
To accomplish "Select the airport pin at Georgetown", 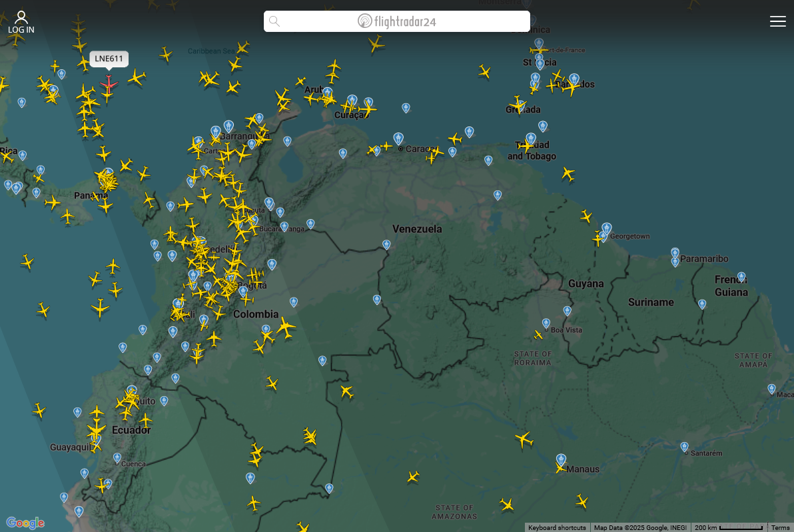I will [x=606, y=228].
